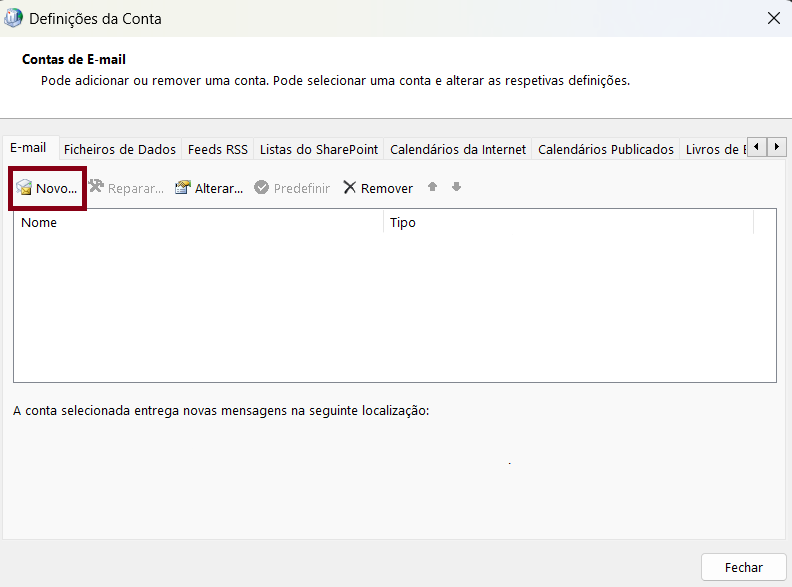
Task: Close the Definições da Conta dialog window
Action: coord(773,18)
